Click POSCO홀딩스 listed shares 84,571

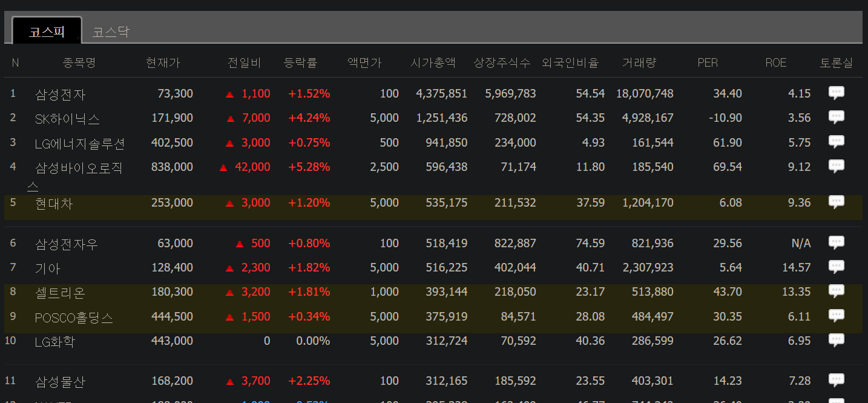pos(519,316)
